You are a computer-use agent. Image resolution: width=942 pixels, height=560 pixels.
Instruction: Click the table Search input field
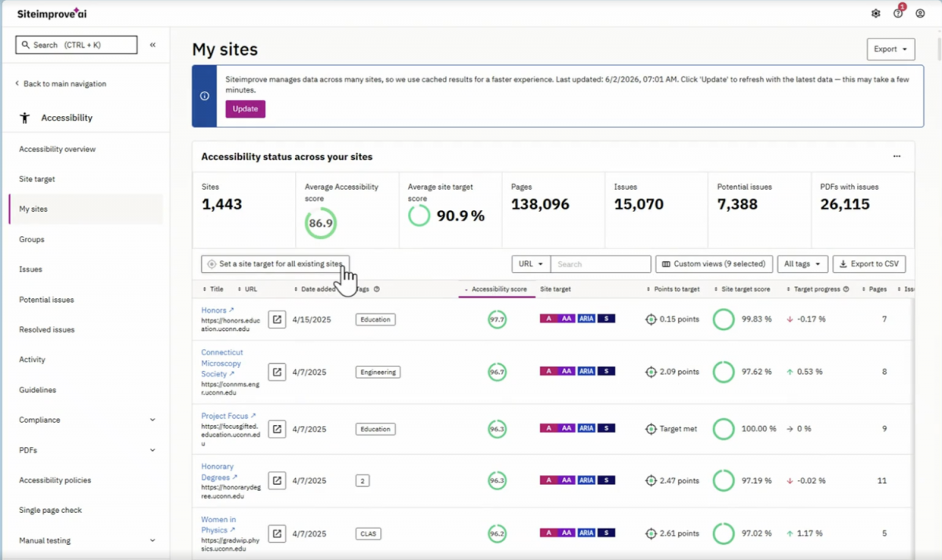pos(601,264)
